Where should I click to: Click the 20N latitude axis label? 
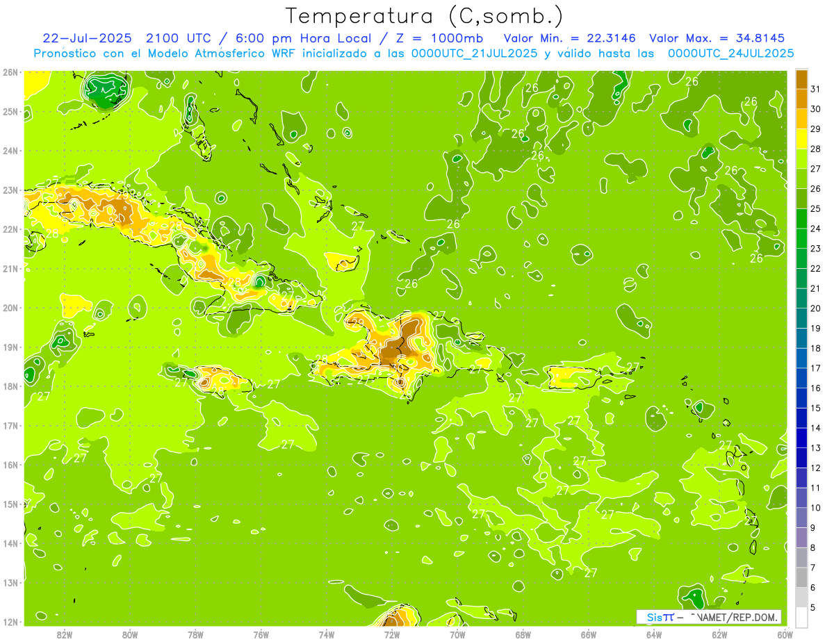click(x=10, y=308)
